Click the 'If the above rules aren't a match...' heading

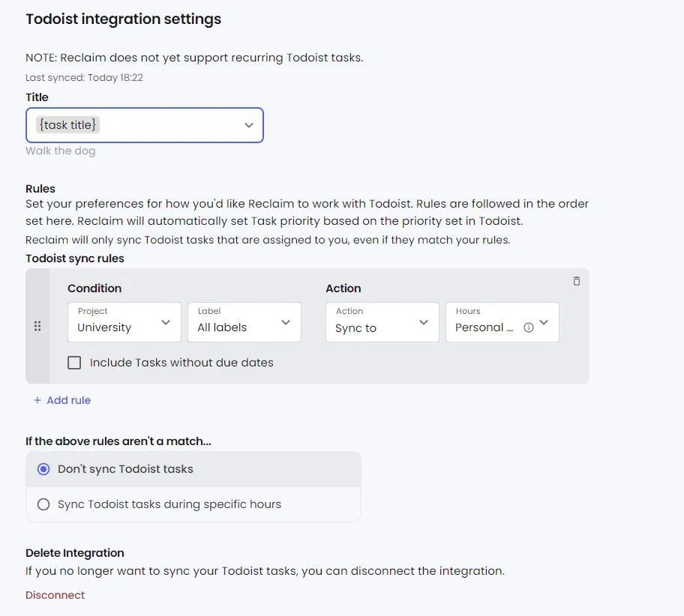(x=118, y=441)
